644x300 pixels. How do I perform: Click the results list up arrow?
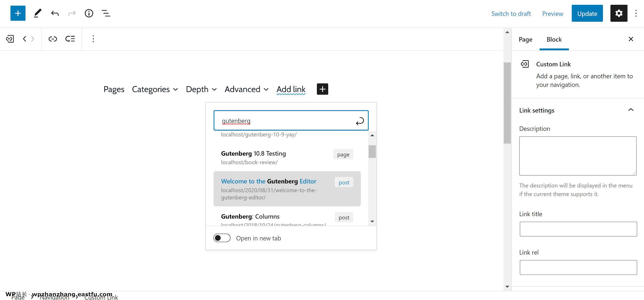pyautogui.click(x=372, y=135)
